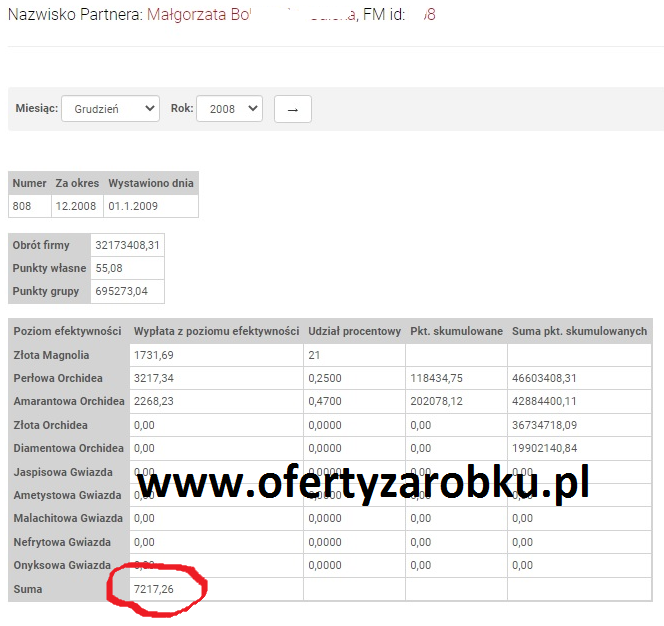Image resolution: width=664 pixels, height=626 pixels.
Task: Click the Wystawiono dnia column header
Action: coord(151,183)
